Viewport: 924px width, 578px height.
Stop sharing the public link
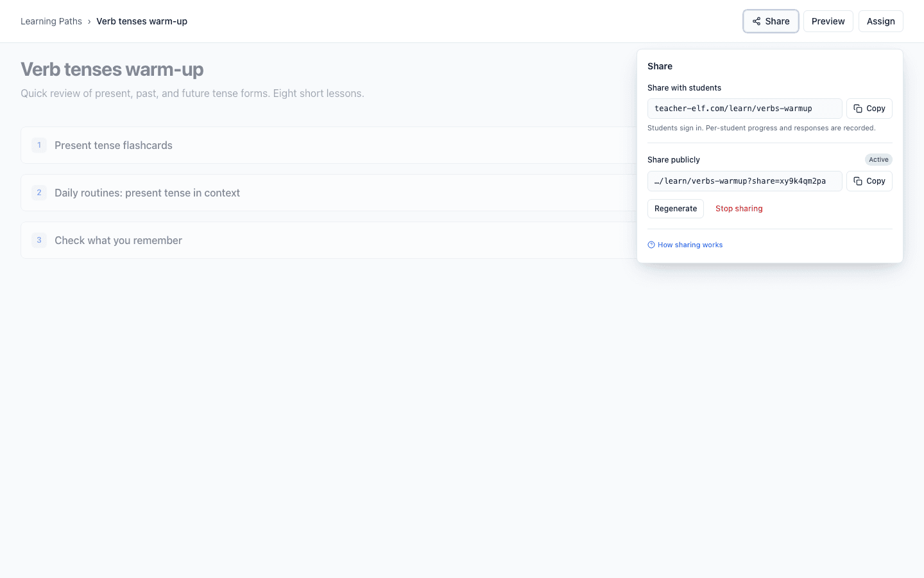coord(739,209)
